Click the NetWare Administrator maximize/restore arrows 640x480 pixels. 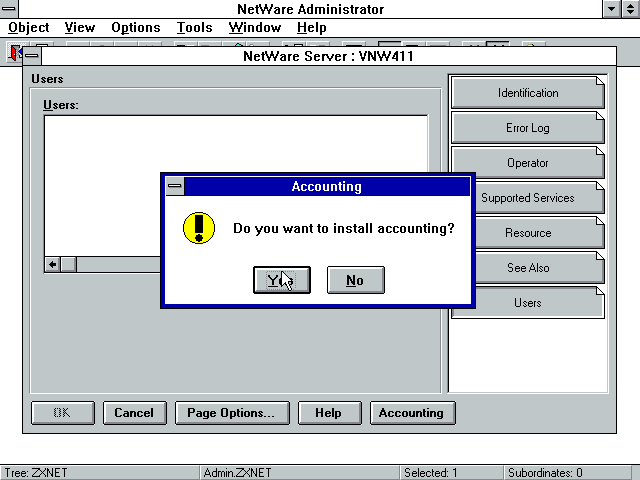pos(631,9)
